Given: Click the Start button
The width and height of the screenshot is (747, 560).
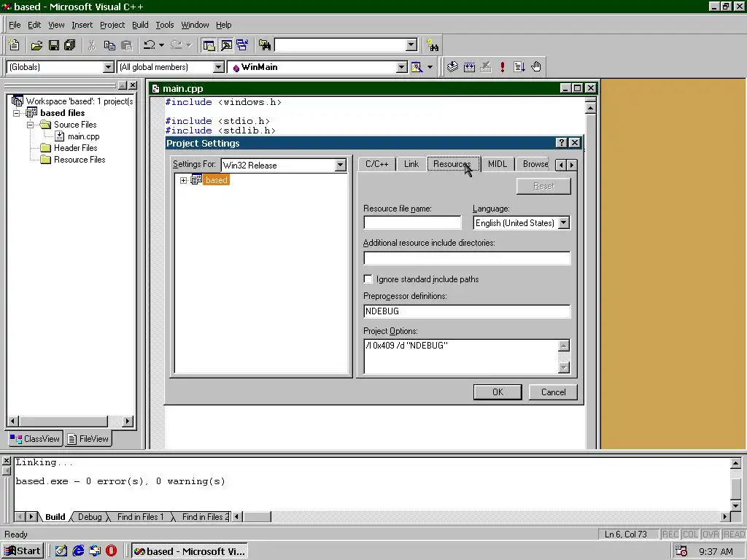Looking at the screenshot, I should click(23, 551).
